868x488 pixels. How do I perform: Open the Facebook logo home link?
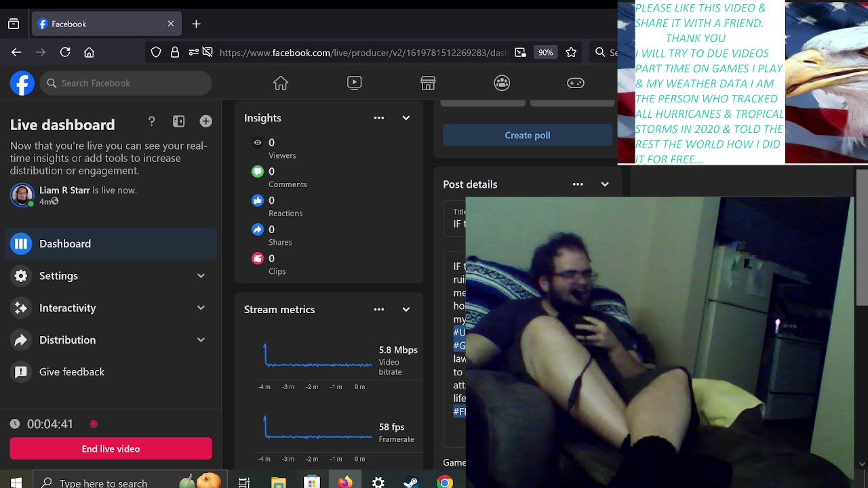point(22,83)
